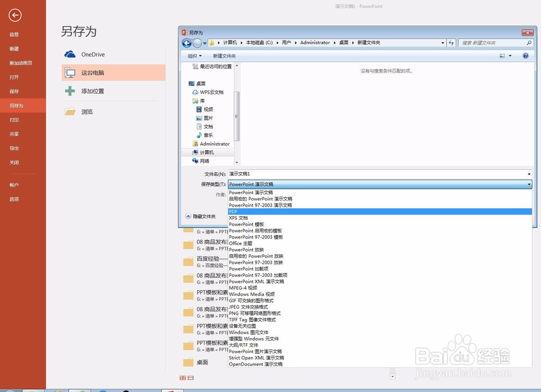Click the navigation tree scrollbar
The image size is (541, 392).
237,116
